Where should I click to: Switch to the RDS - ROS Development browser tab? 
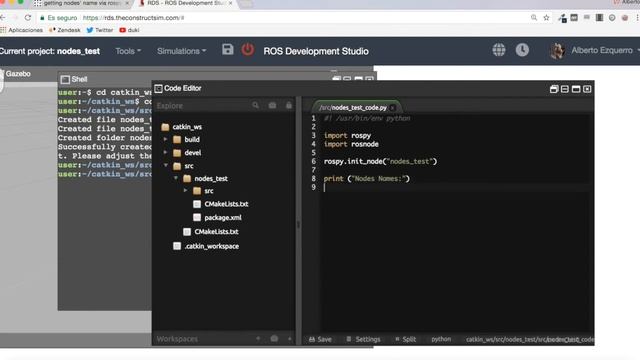point(187,4)
